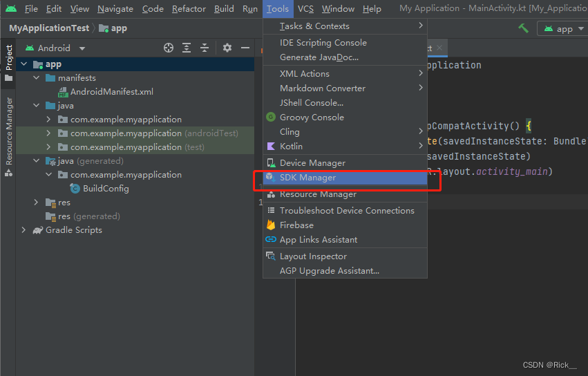Choose App Links Assistant
588x376 pixels.
[x=345, y=240]
